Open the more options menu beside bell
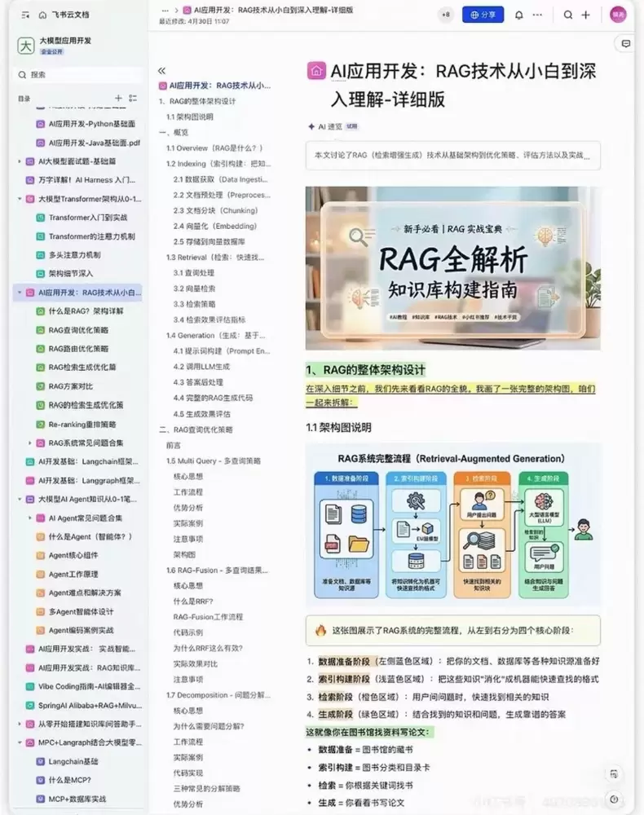 [x=537, y=15]
